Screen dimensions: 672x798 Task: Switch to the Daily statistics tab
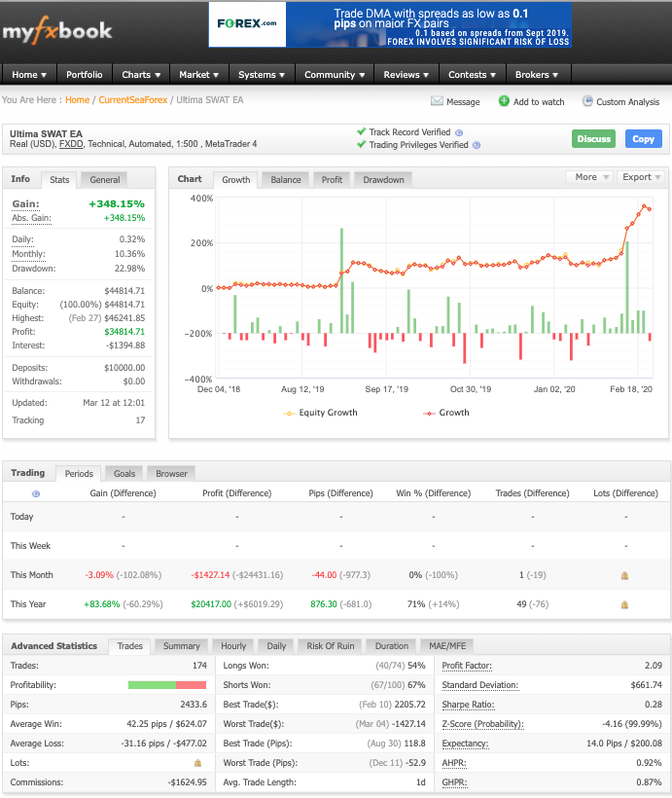pyautogui.click(x=276, y=646)
